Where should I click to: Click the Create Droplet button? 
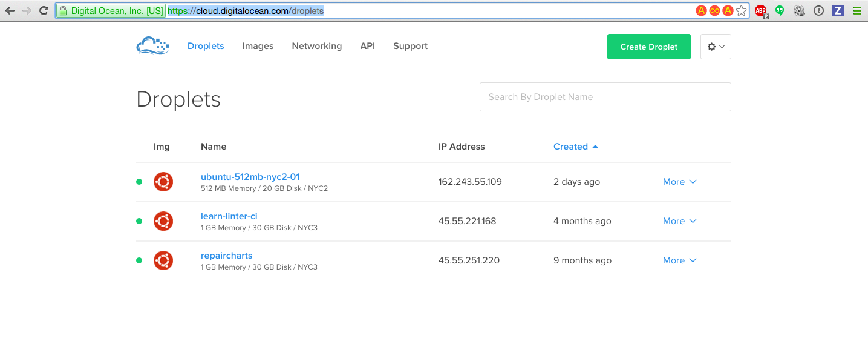(x=649, y=47)
